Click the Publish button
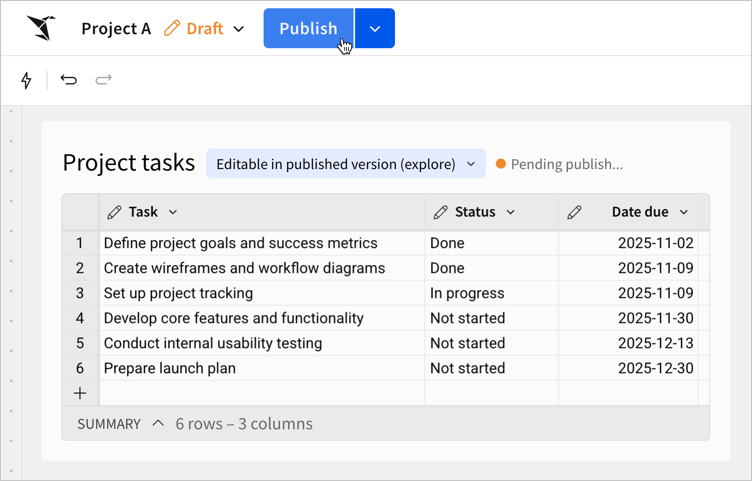 click(308, 29)
